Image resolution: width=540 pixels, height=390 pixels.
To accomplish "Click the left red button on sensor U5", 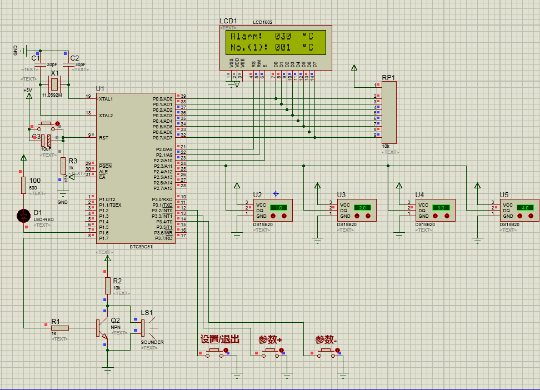I will (x=520, y=216).
